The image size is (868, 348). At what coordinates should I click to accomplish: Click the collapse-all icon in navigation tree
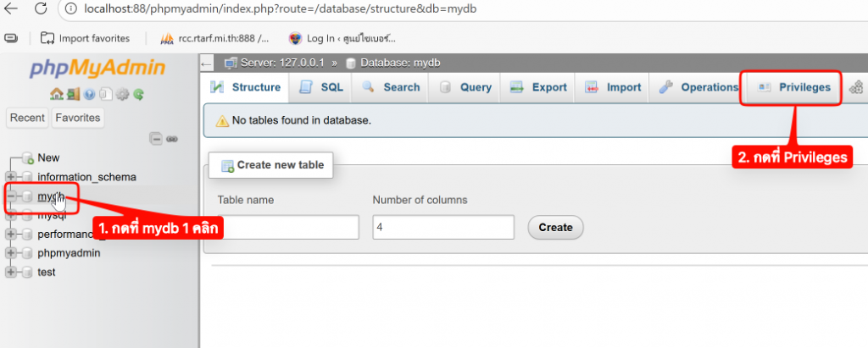coord(156,139)
